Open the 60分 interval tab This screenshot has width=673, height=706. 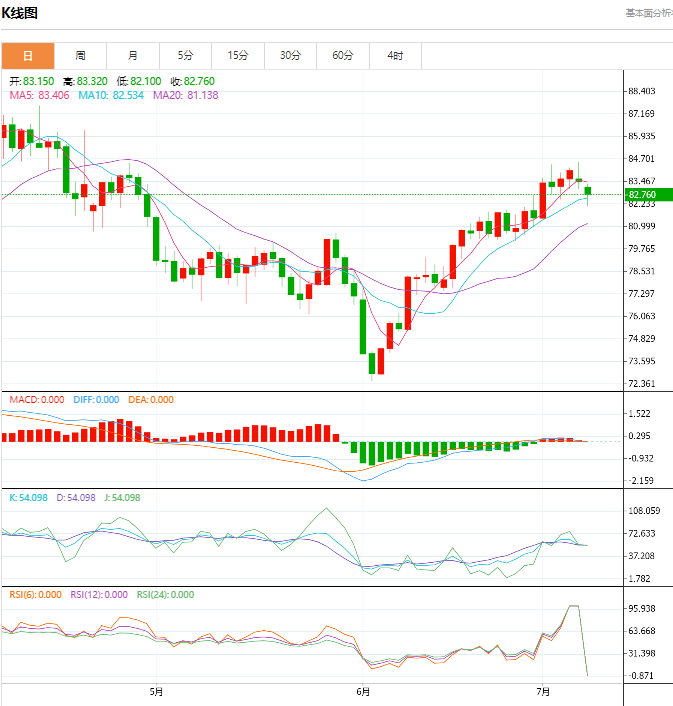point(343,56)
